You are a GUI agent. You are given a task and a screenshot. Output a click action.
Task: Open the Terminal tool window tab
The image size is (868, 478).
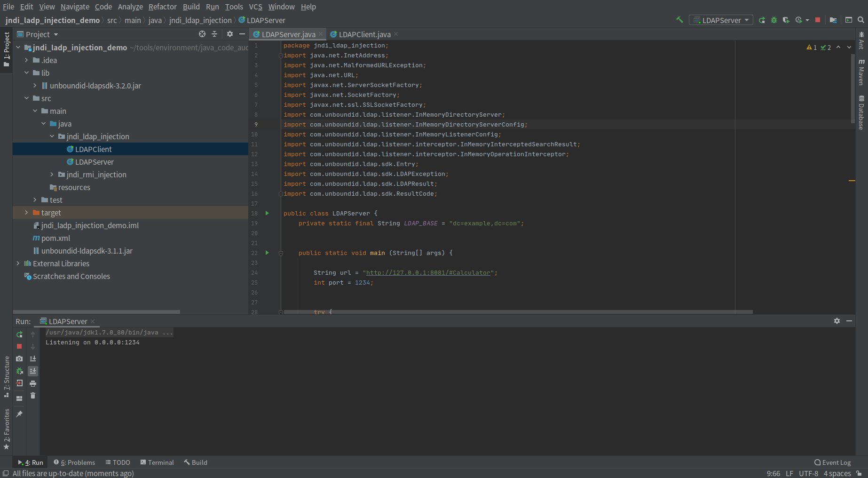[x=157, y=462]
